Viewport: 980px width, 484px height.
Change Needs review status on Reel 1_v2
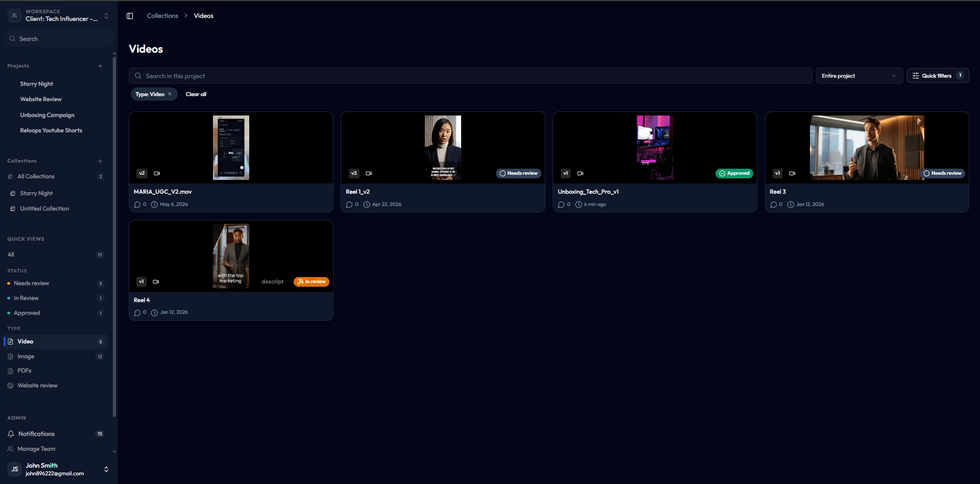[518, 173]
